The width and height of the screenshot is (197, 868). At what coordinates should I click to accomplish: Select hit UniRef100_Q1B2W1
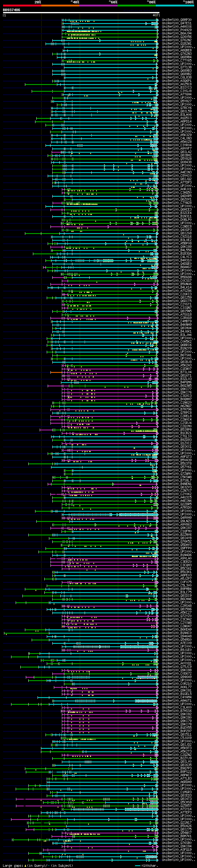[177, 43]
